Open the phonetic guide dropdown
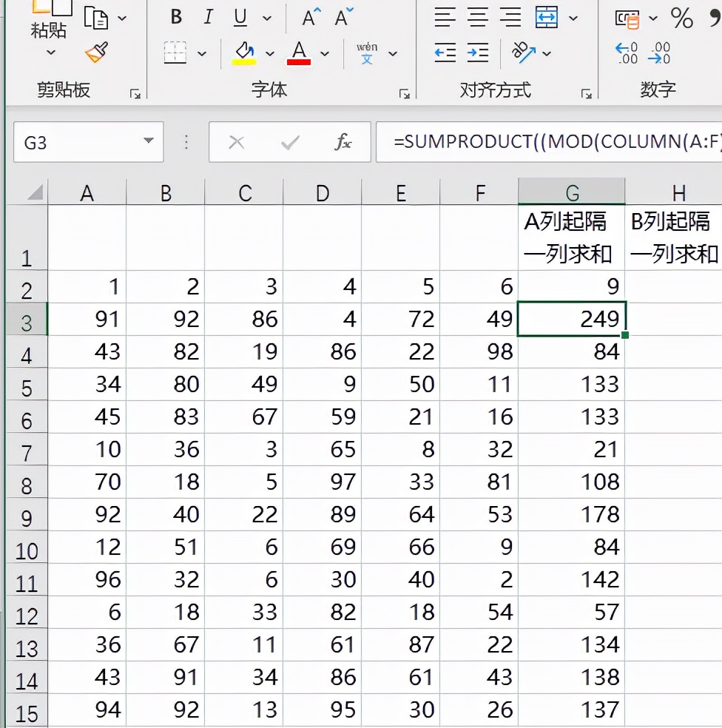The height and width of the screenshot is (728, 722). [x=393, y=54]
